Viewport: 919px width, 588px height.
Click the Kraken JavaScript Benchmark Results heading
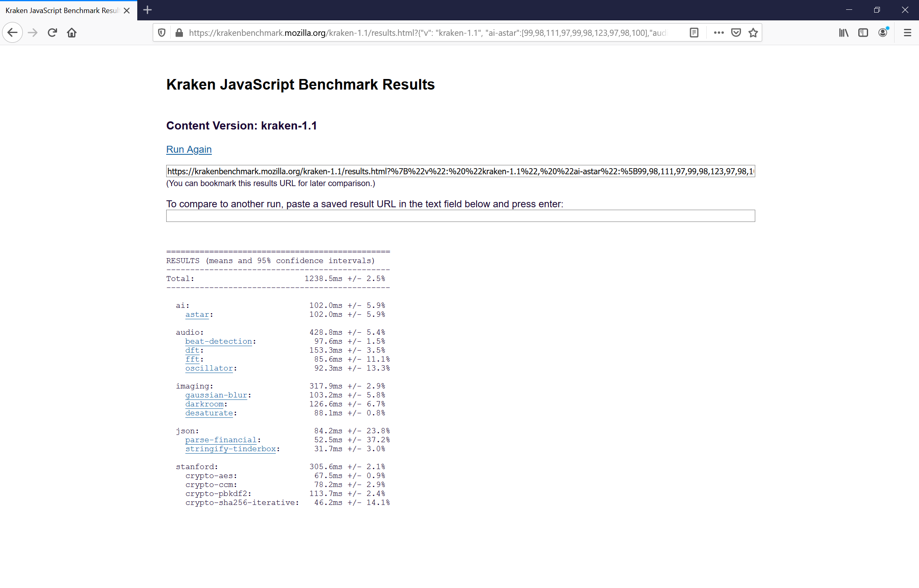301,84
